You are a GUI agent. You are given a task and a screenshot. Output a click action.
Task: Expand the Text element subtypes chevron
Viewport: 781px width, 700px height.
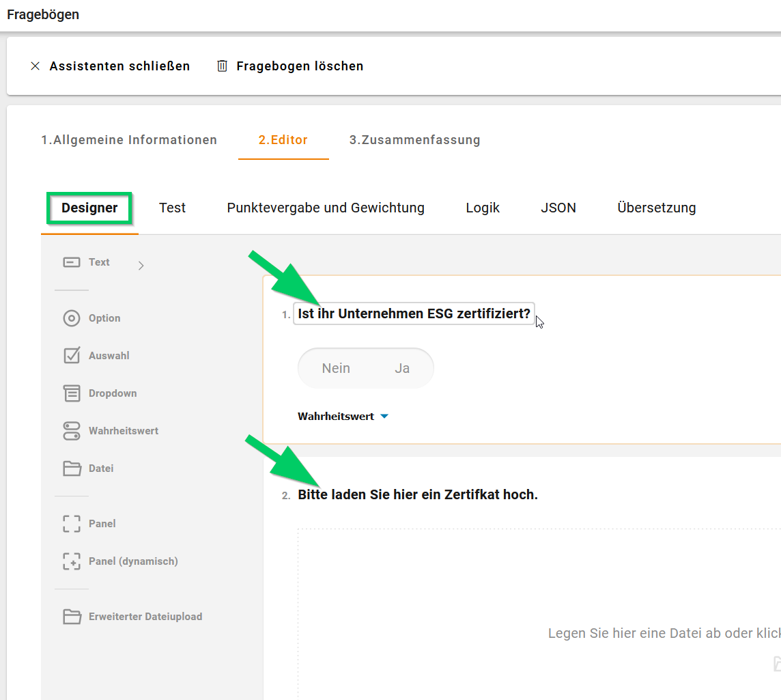coord(141,266)
